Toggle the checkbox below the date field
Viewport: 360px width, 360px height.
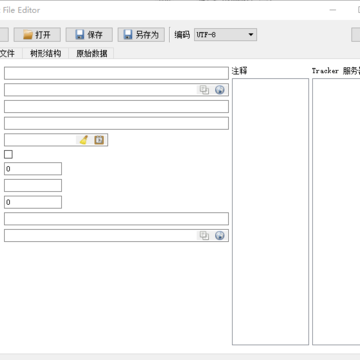pyautogui.click(x=8, y=154)
